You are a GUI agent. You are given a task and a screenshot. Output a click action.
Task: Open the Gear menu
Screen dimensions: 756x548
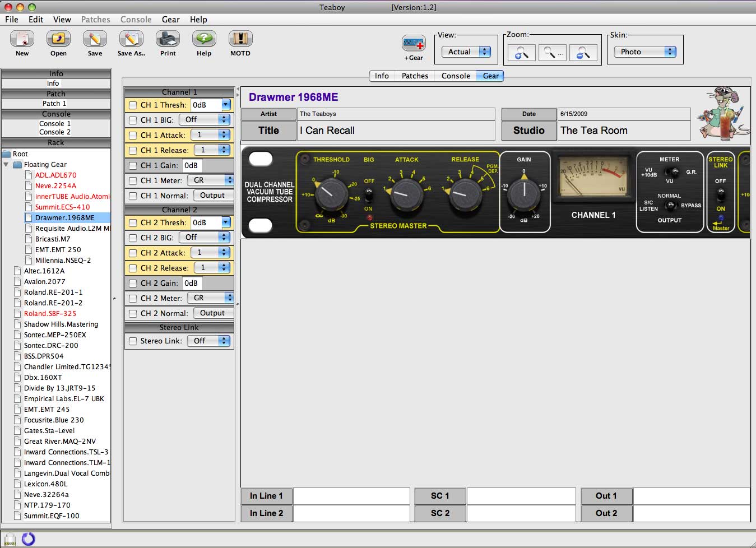[x=171, y=19]
